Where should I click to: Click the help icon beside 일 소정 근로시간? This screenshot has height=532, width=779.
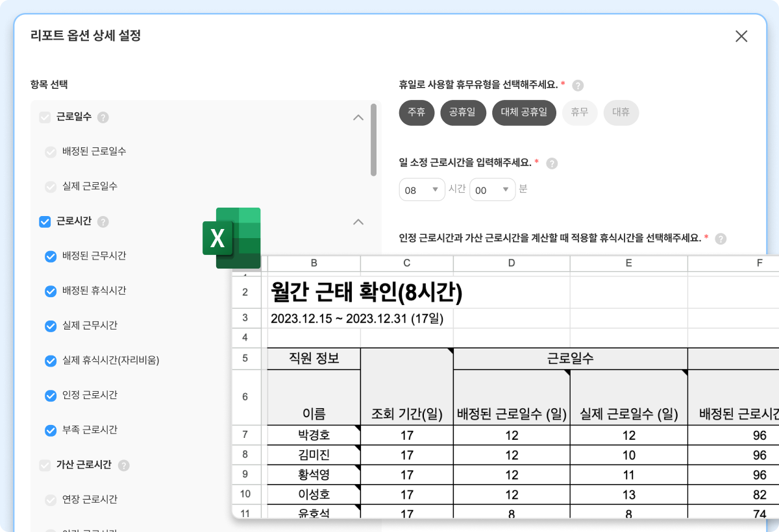tap(552, 163)
